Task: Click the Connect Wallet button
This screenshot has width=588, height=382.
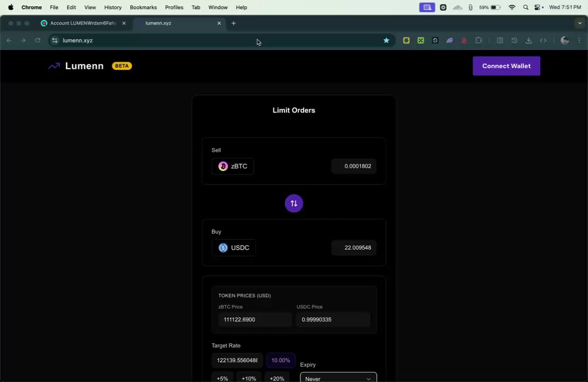Action: click(x=506, y=66)
